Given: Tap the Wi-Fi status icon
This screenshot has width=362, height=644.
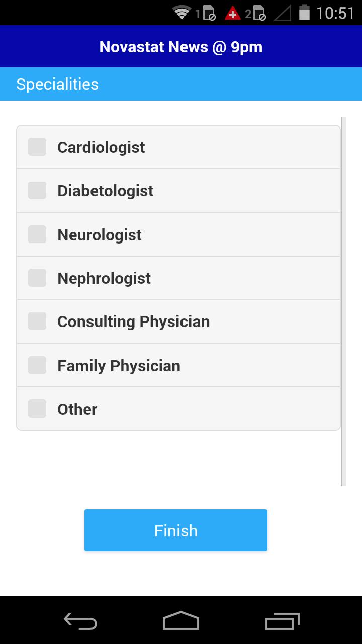Looking at the screenshot, I should coord(182,13).
